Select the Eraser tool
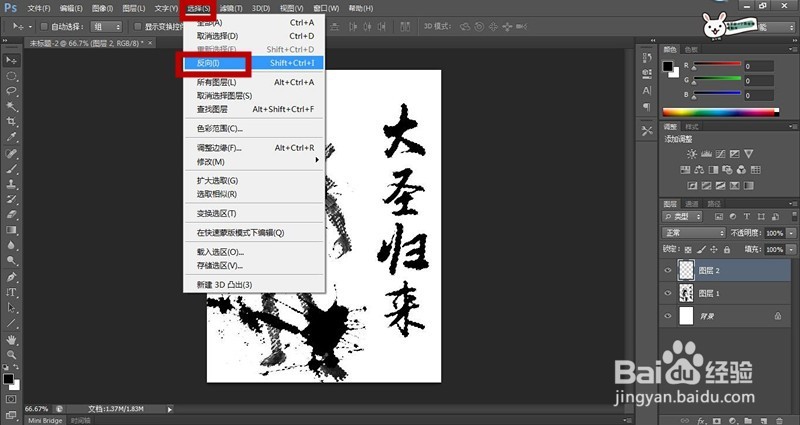800x425 pixels. tap(11, 215)
